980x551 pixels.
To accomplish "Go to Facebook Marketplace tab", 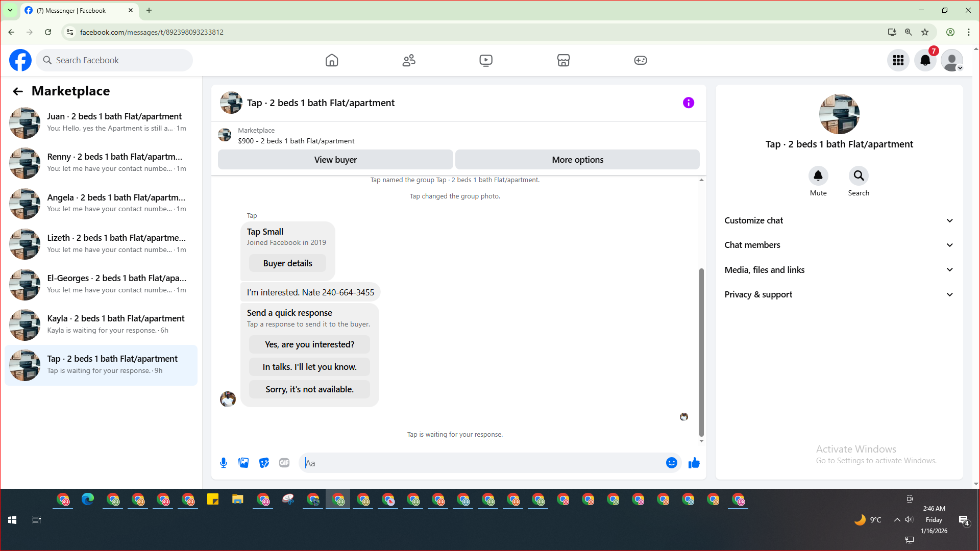I will (x=563, y=60).
